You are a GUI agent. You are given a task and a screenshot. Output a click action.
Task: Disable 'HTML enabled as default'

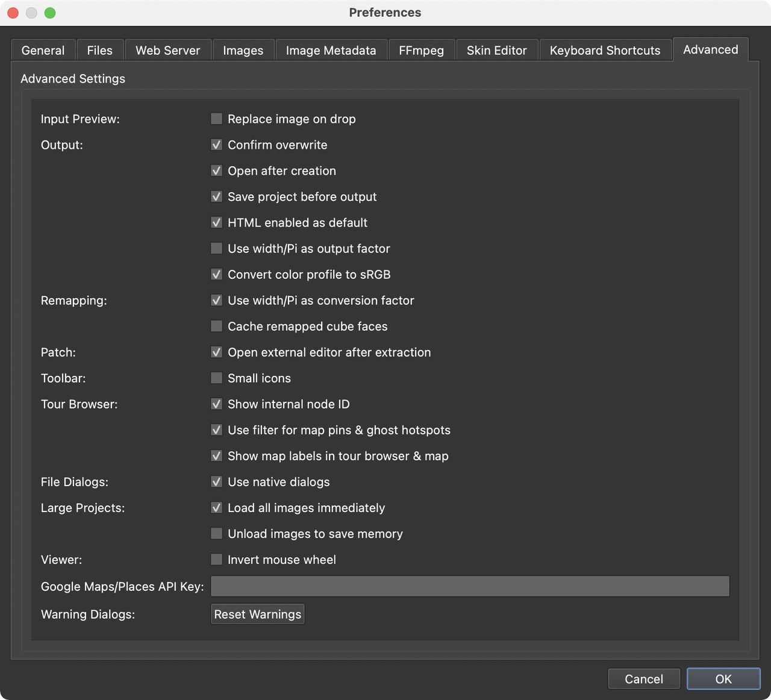[216, 222]
